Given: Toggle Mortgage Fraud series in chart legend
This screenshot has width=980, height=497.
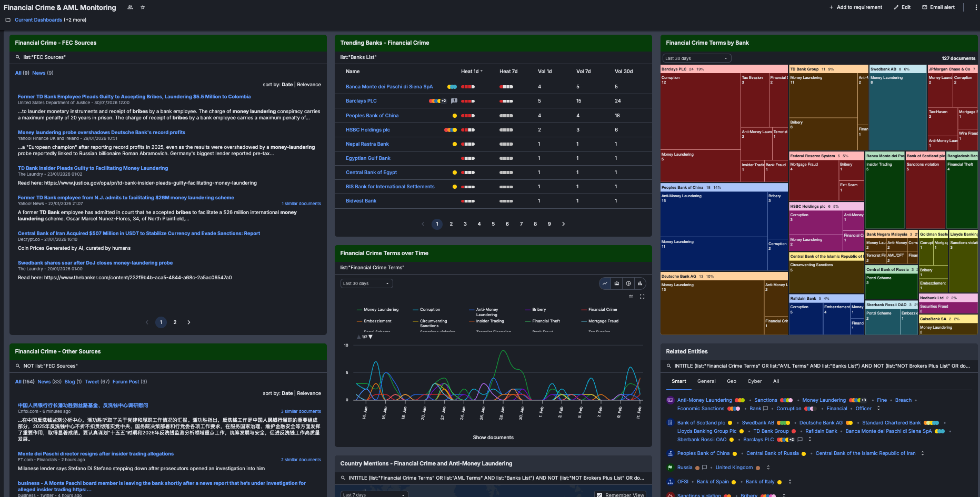Looking at the screenshot, I should click(x=600, y=321).
